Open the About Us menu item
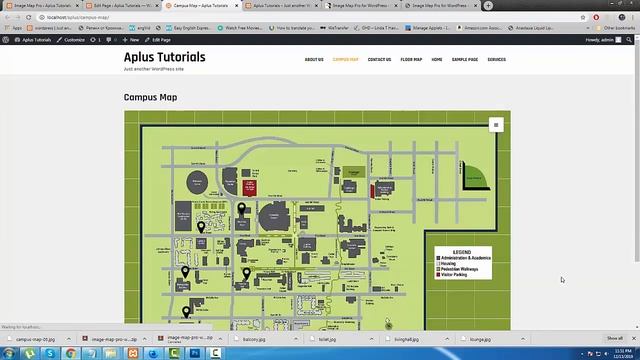Viewport: 640px width, 360px height. point(314,60)
